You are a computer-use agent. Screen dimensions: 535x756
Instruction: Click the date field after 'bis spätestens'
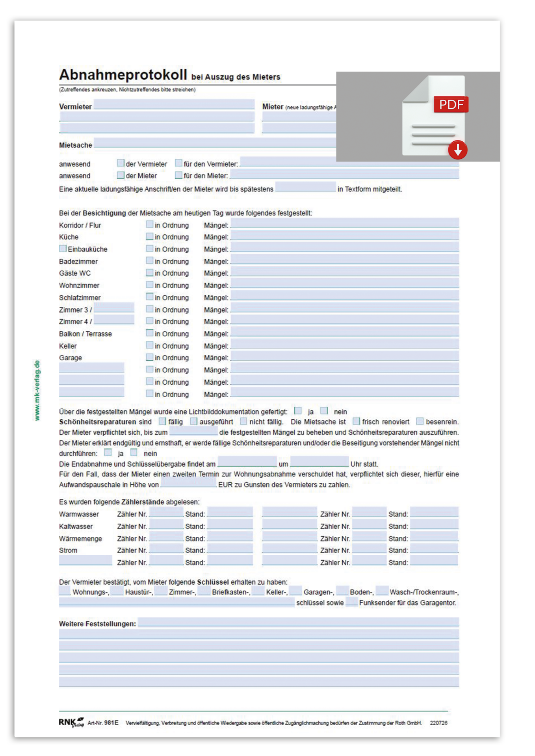click(305, 187)
